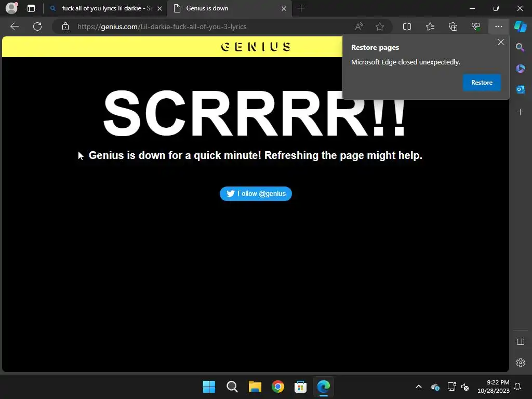
Task: Click the muted volume tray icon
Action: (465, 387)
